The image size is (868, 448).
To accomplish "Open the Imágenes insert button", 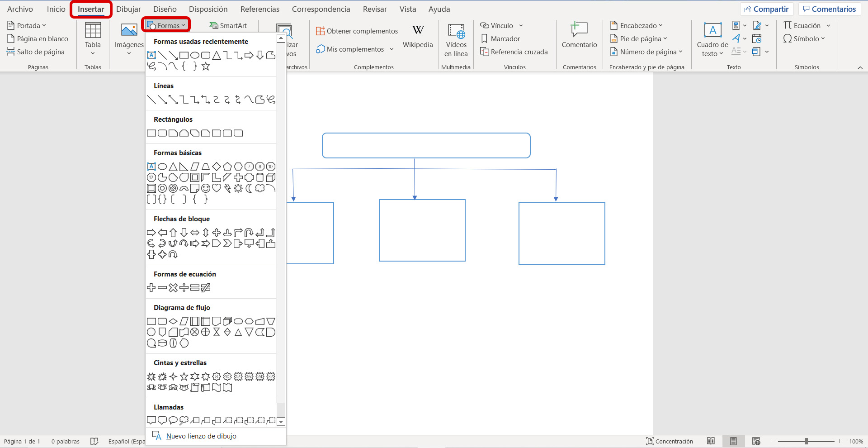I will 129,39.
